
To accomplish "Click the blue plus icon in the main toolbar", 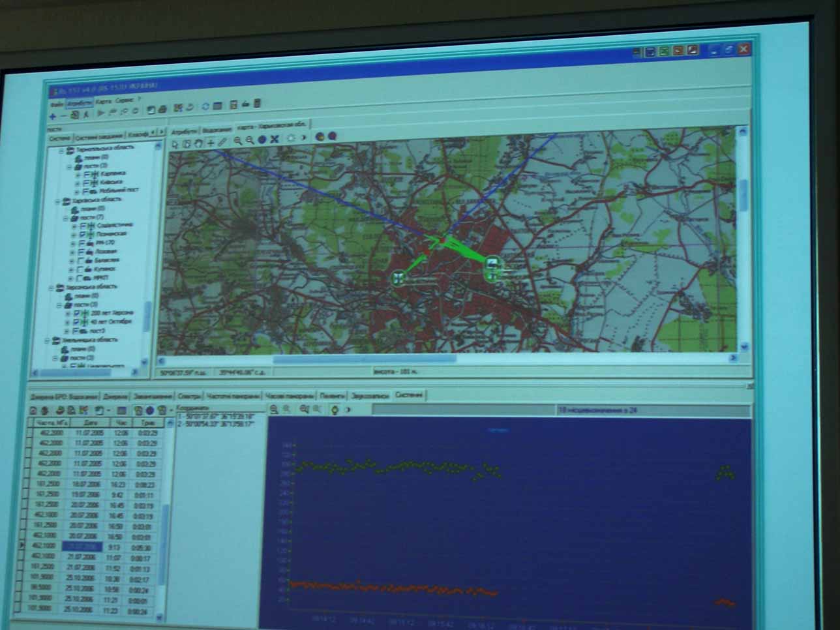I will click(53, 116).
